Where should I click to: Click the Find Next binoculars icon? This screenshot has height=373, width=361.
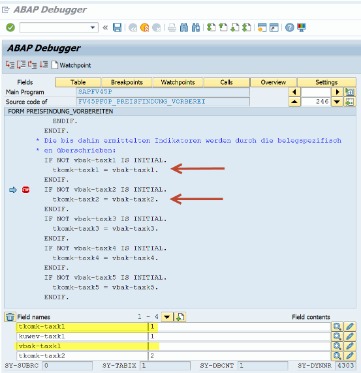pyautogui.click(x=196, y=28)
